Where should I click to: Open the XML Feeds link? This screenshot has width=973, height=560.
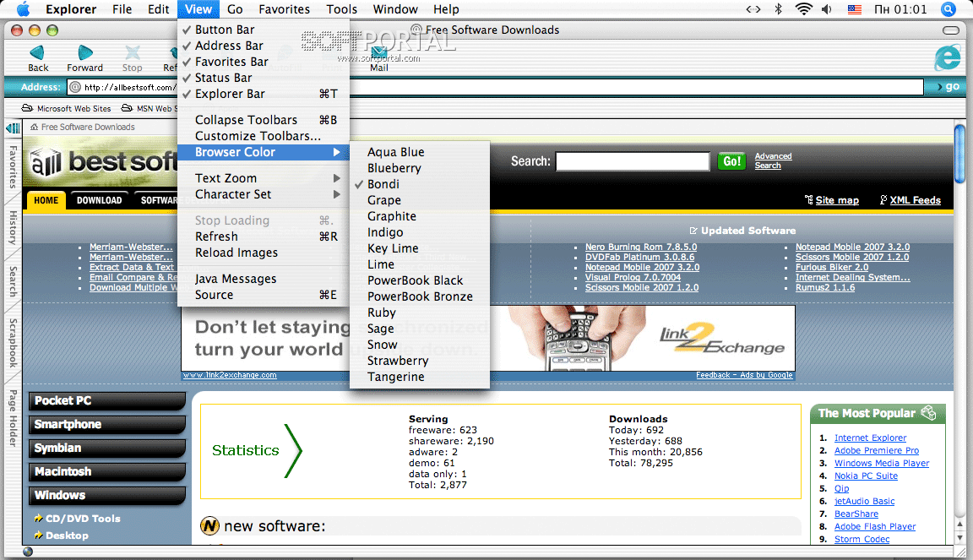[916, 200]
